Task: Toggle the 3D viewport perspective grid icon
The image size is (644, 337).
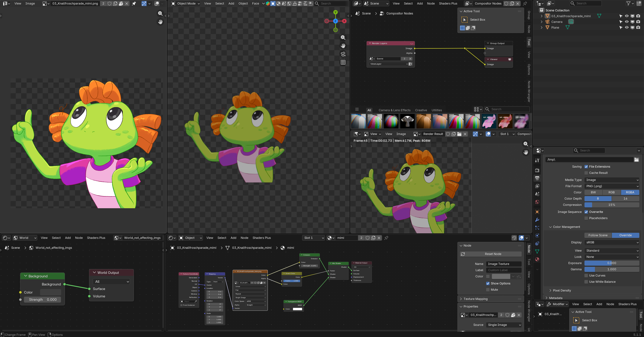Action: pos(343,62)
